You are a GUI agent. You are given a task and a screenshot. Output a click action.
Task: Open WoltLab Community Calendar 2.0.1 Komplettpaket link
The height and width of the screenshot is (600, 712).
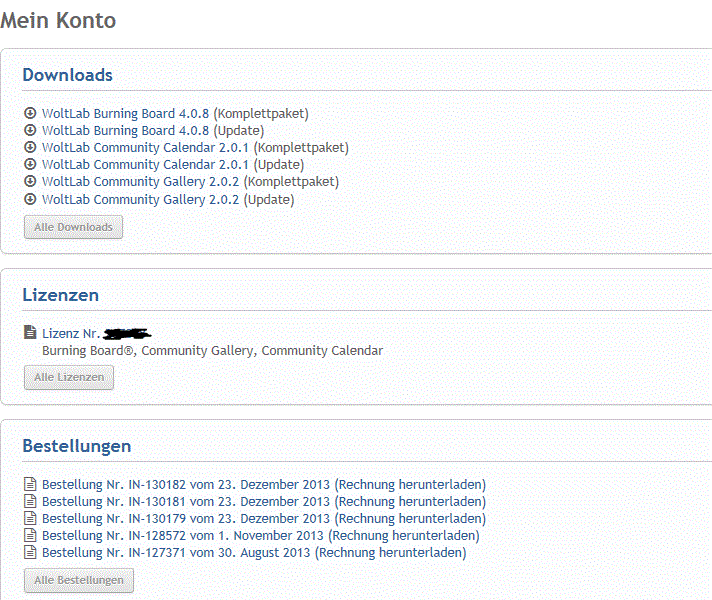(195, 147)
